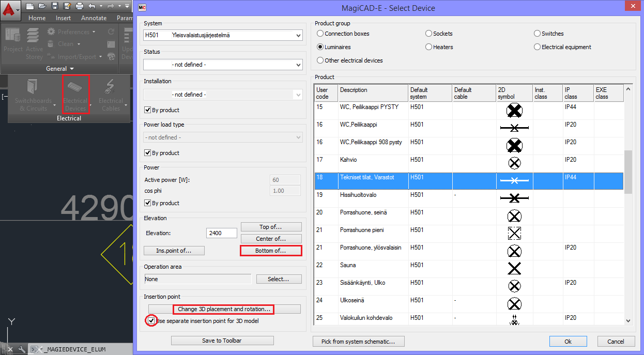Toggle By product checkbox under Power load type
The image size is (644, 355).
[x=148, y=153]
